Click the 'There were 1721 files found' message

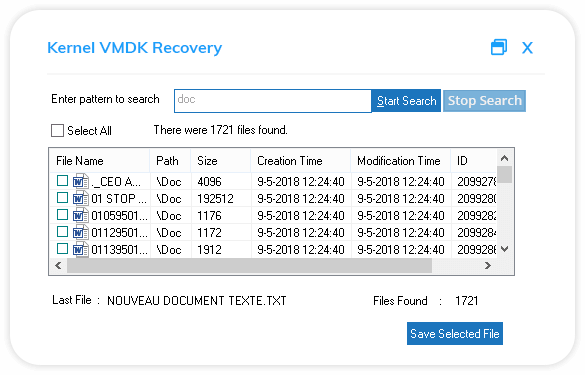click(220, 130)
